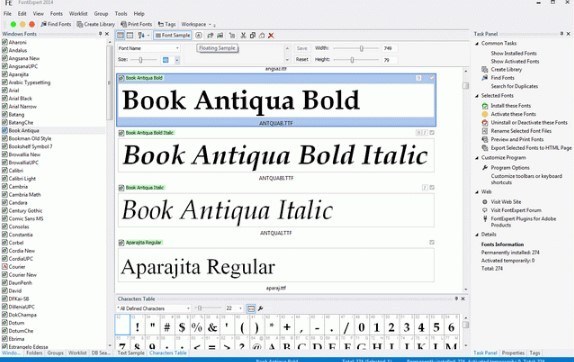The height and width of the screenshot is (362, 574).
Task: Toggle the Aharoni font checkbox
Action: click(x=5, y=42)
